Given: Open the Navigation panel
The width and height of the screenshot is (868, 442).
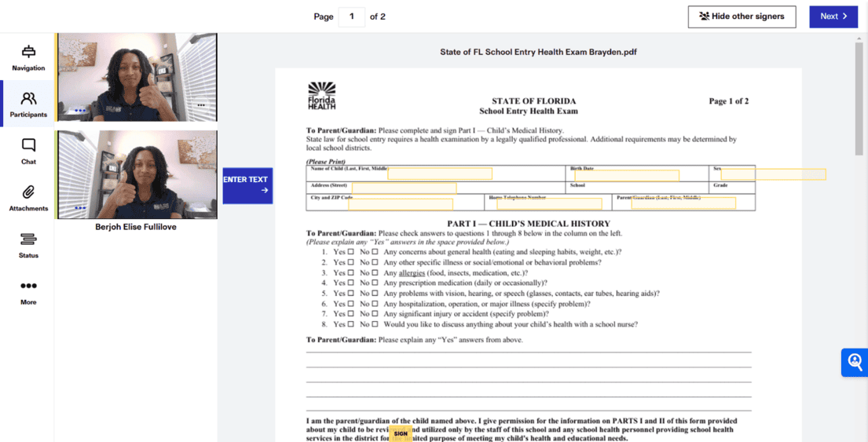Looking at the screenshot, I should (28, 57).
